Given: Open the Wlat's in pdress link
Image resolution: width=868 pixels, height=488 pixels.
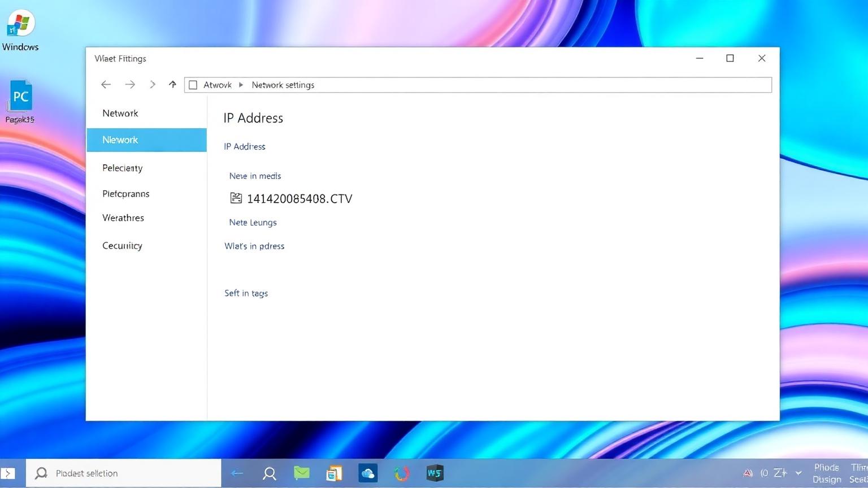Looking at the screenshot, I should (254, 246).
